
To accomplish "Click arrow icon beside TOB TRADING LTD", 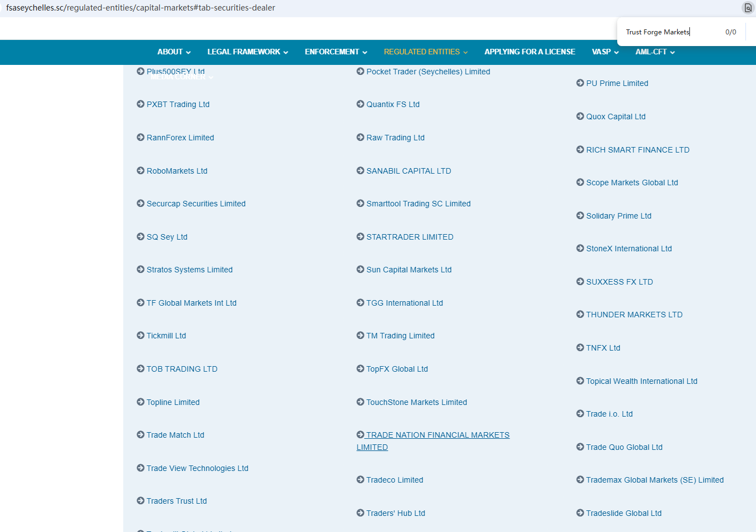I will point(140,368).
